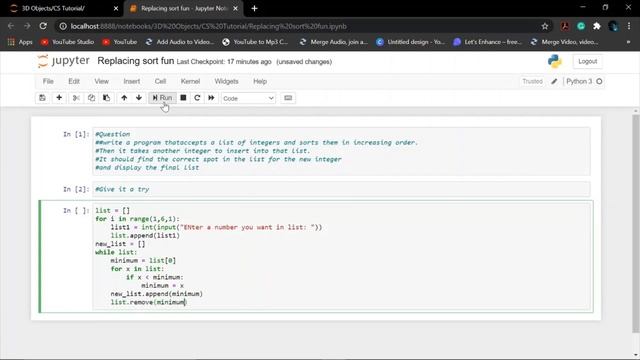The height and width of the screenshot is (360, 640).
Task: Reload the page
Action: [x=43, y=26]
